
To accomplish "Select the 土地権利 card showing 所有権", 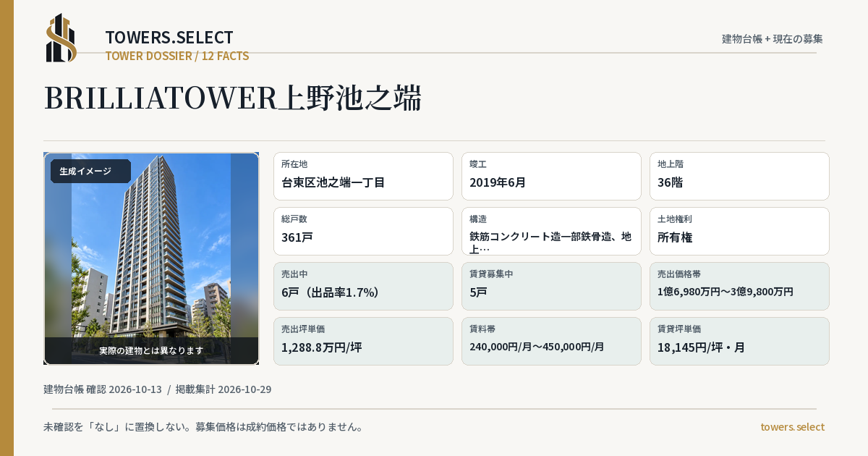I will click(x=739, y=231).
